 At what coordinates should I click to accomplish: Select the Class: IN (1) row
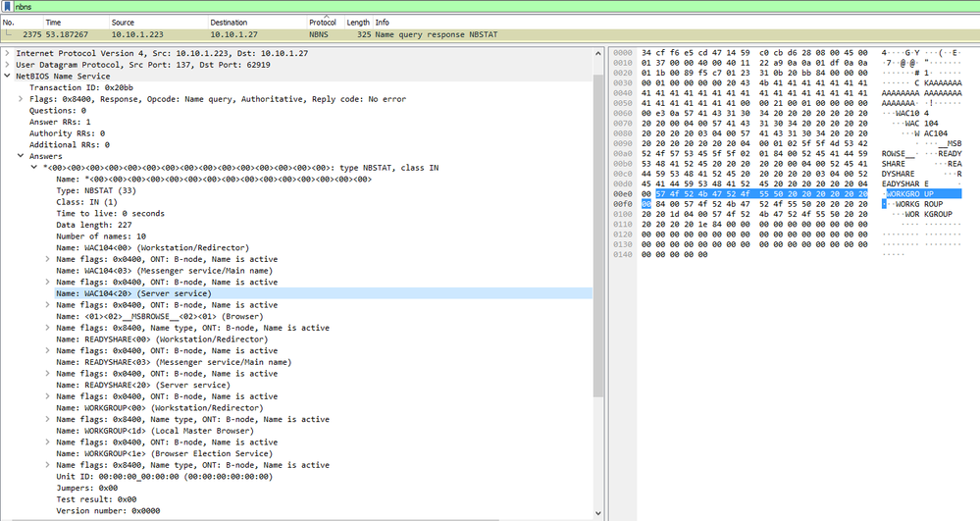click(86, 202)
